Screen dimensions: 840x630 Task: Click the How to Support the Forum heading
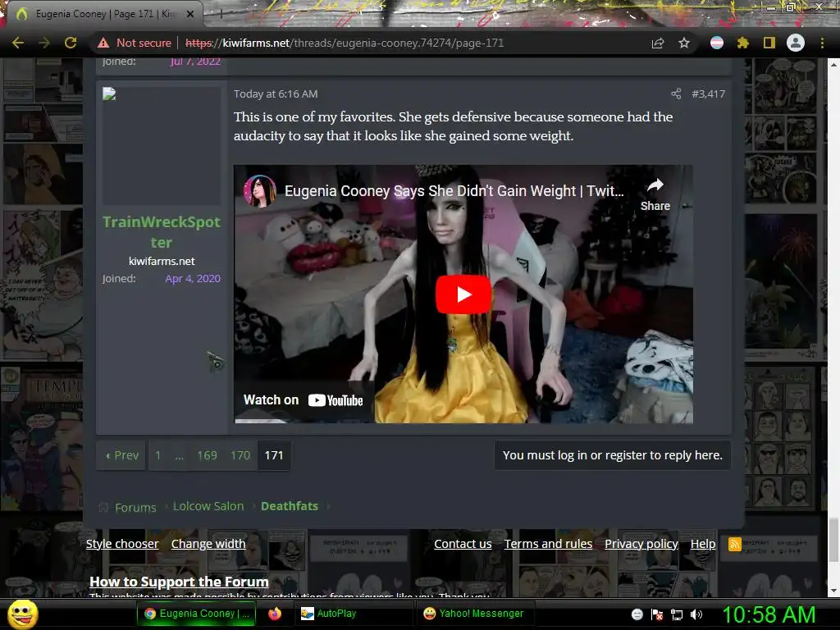(x=179, y=582)
